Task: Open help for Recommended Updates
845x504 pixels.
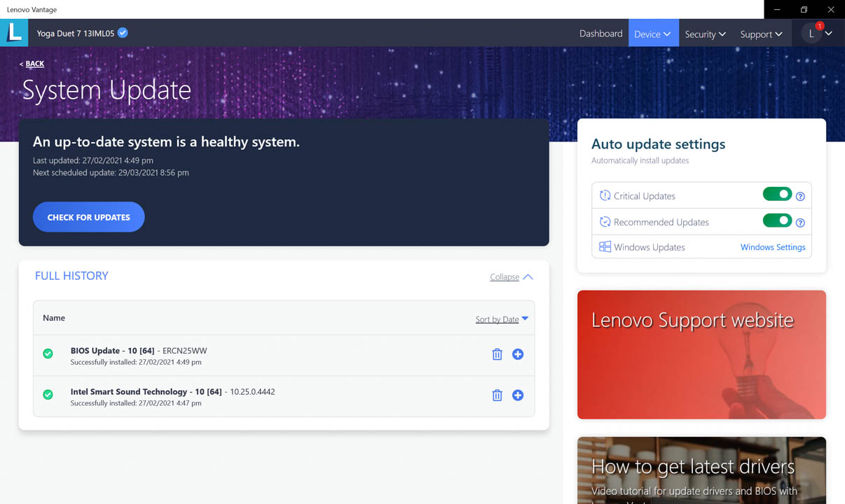Action: tap(800, 223)
